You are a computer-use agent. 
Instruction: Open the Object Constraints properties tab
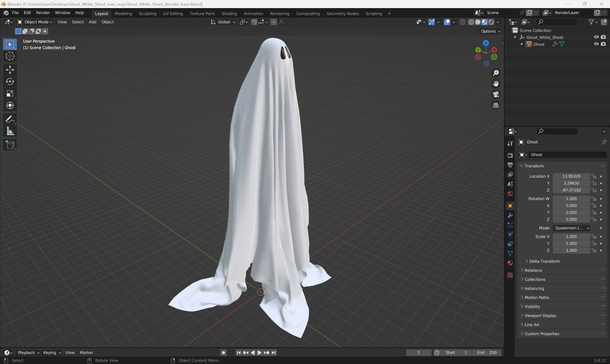pos(510,244)
